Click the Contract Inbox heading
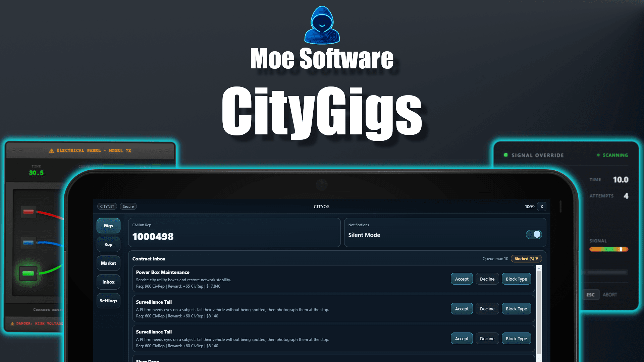Image resolution: width=644 pixels, height=362 pixels. [x=149, y=259]
